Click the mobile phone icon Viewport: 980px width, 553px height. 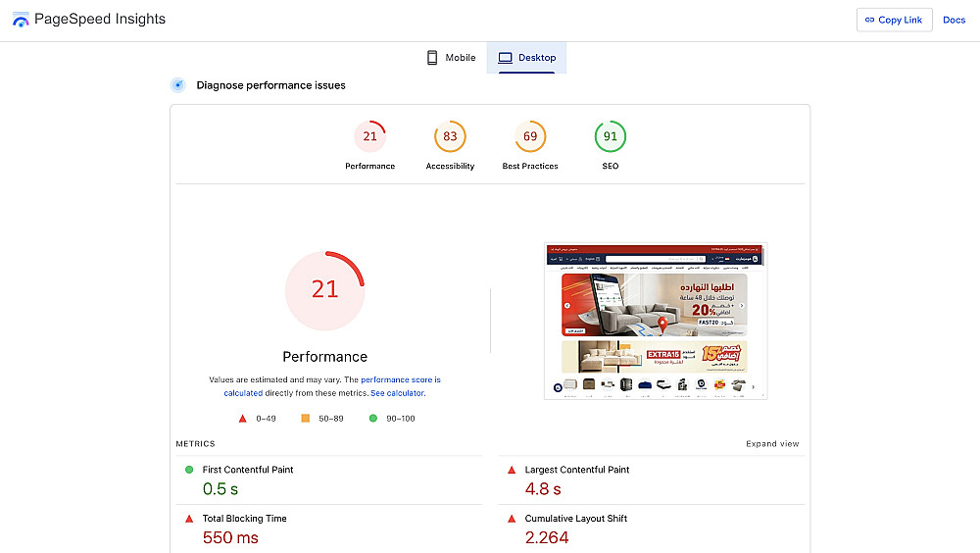pyautogui.click(x=432, y=58)
